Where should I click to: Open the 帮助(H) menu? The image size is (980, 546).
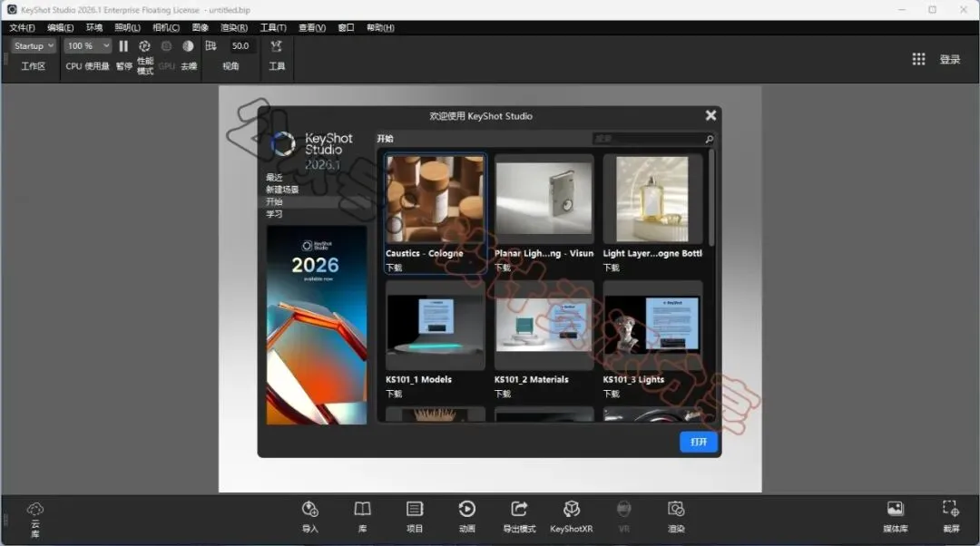[x=380, y=27]
